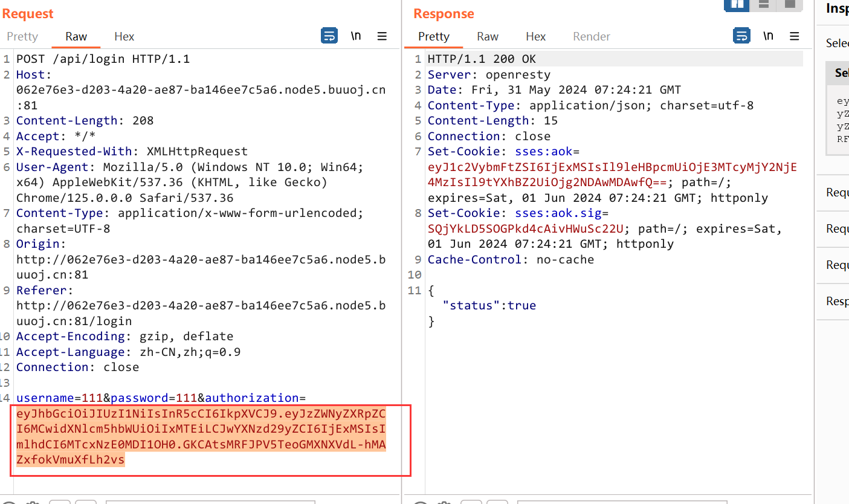Open the Request panel hamburger menu
849x504 pixels.
tap(382, 36)
